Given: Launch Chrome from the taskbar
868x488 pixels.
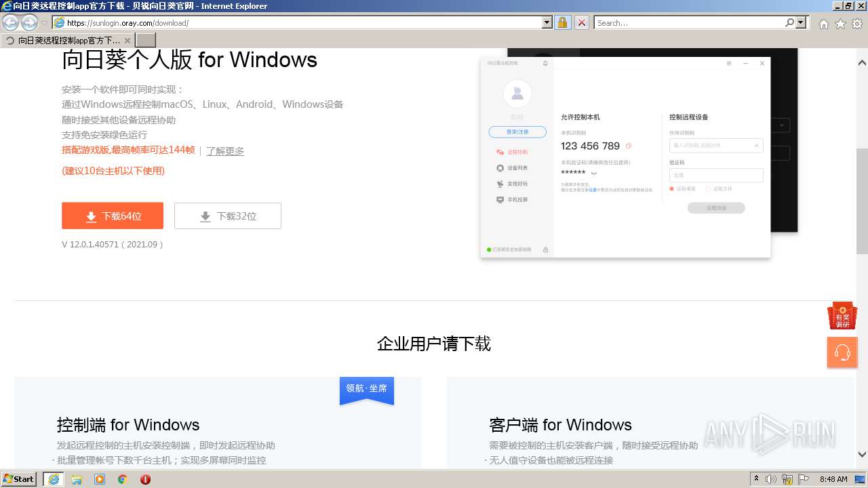Looking at the screenshot, I should 123,479.
